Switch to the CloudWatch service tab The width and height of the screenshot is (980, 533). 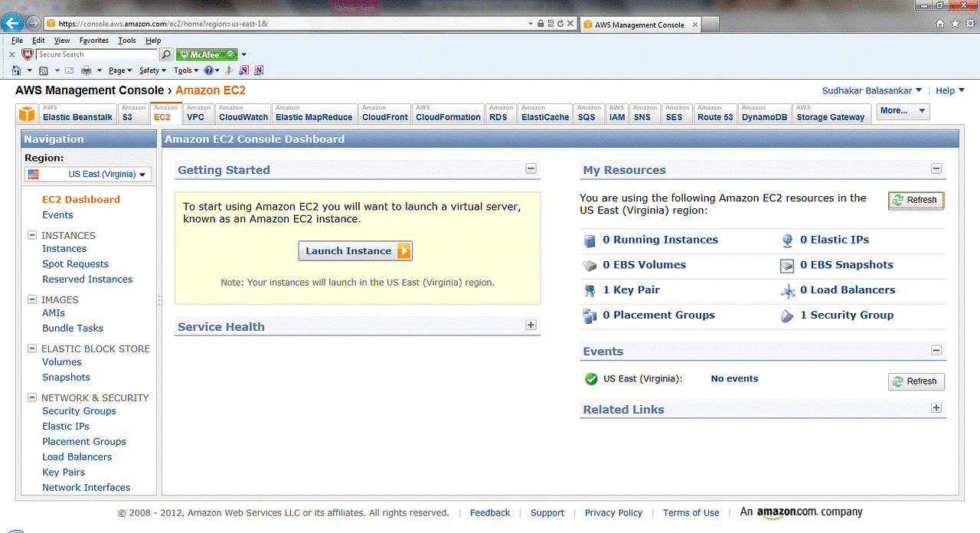point(243,113)
